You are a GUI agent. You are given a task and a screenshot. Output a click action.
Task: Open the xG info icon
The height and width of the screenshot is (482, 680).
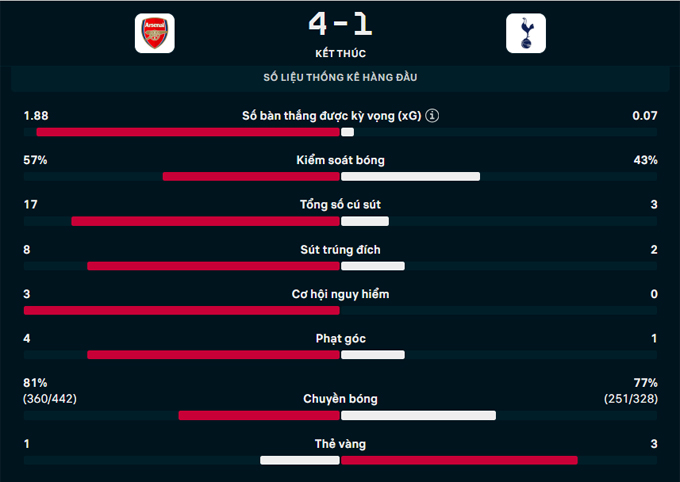pyautogui.click(x=433, y=116)
